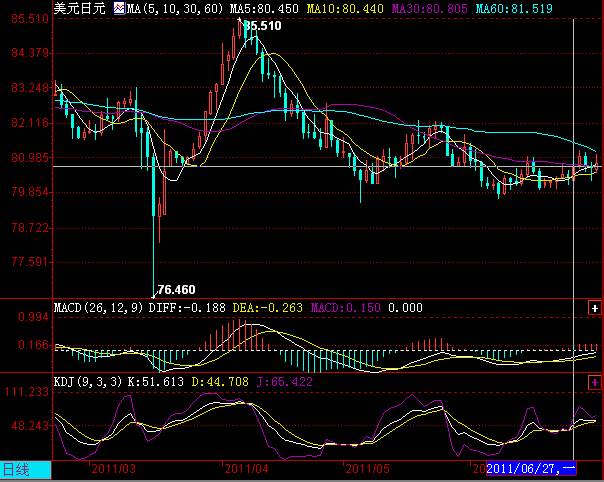The height and width of the screenshot is (482, 604).
Task: Click the 80.985 price axis label
Action: point(30,158)
